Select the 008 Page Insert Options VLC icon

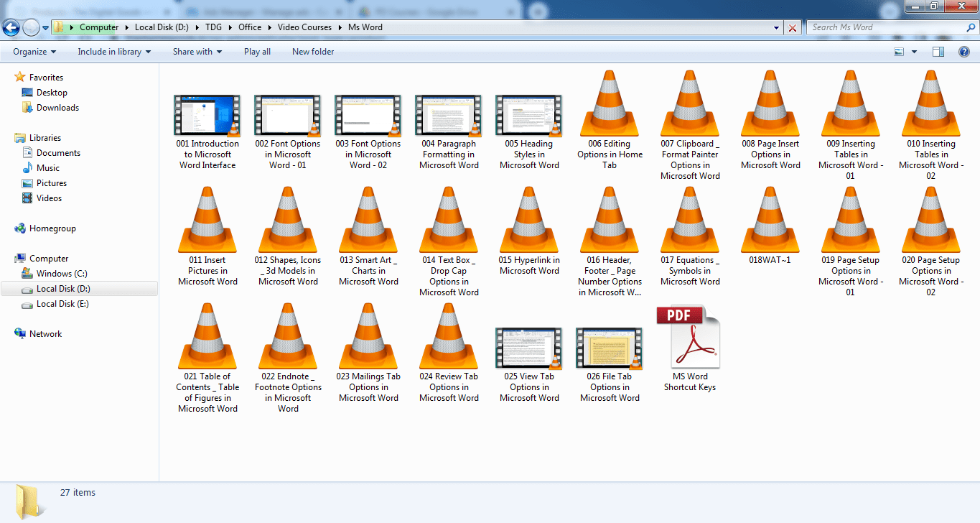(770, 103)
